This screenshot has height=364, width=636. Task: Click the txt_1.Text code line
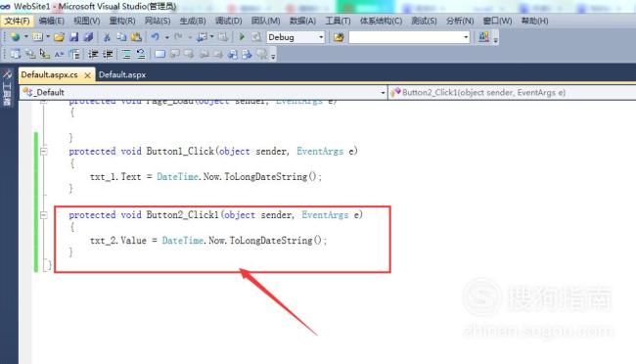[205, 176]
